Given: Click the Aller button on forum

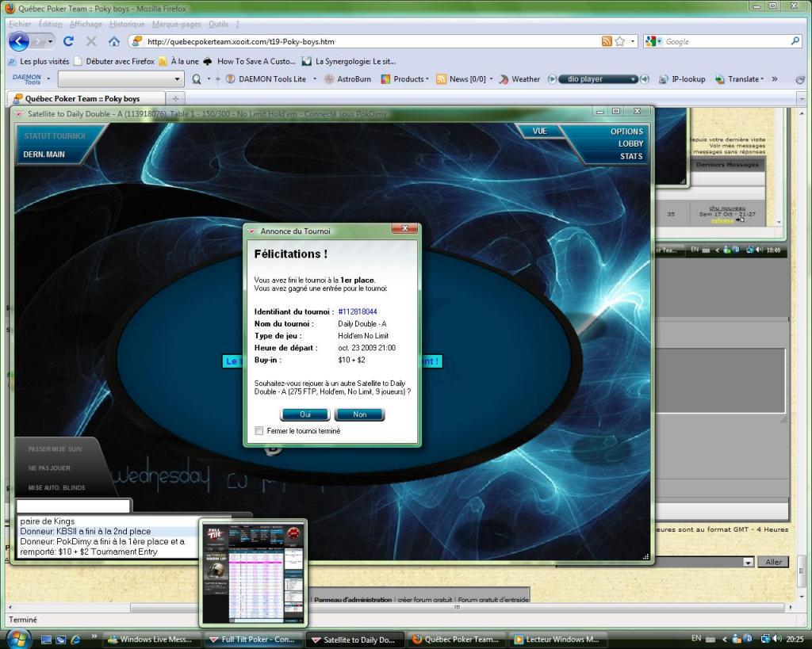Looking at the screenshot, I should [x=773, y=562].
